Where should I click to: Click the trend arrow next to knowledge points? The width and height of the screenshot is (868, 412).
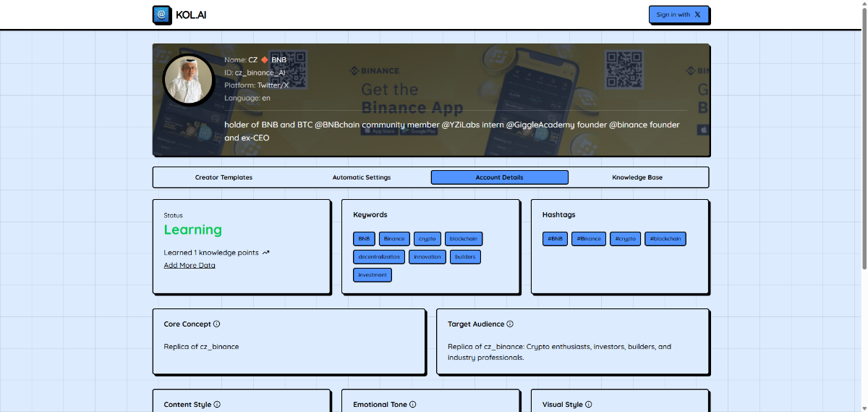click(x=265, y=253)
